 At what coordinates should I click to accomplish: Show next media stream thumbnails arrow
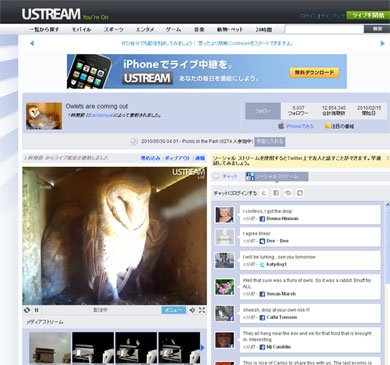click(202, 348)
